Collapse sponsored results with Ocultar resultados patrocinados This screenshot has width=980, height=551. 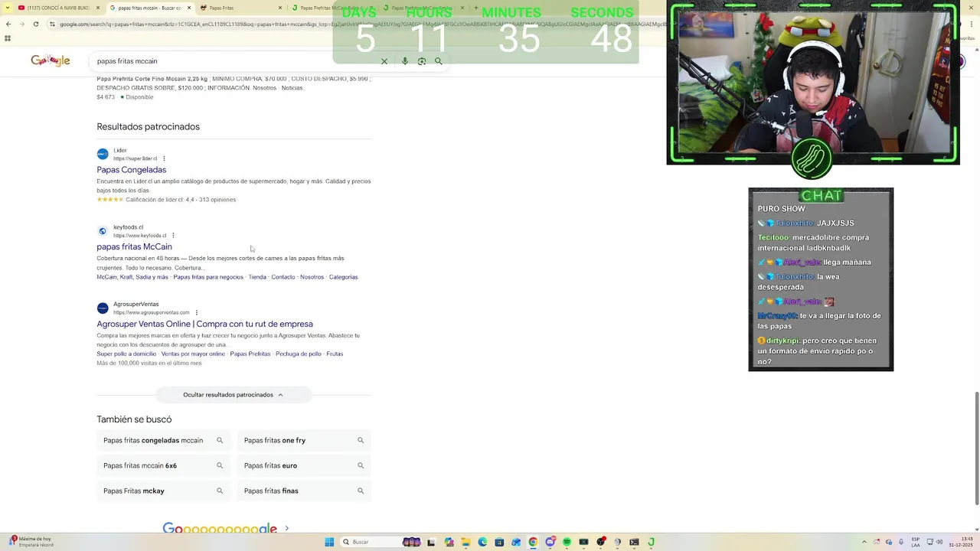[233, 395]
